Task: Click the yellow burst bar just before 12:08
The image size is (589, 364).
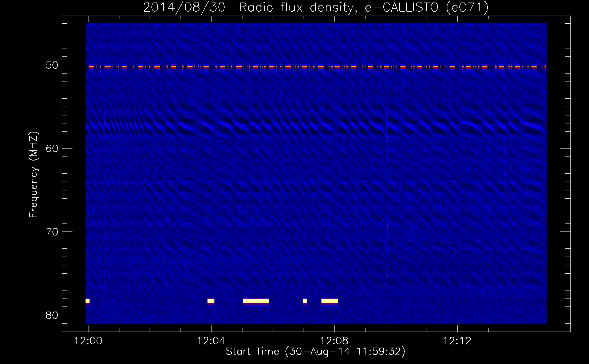Action: point(329,301)
